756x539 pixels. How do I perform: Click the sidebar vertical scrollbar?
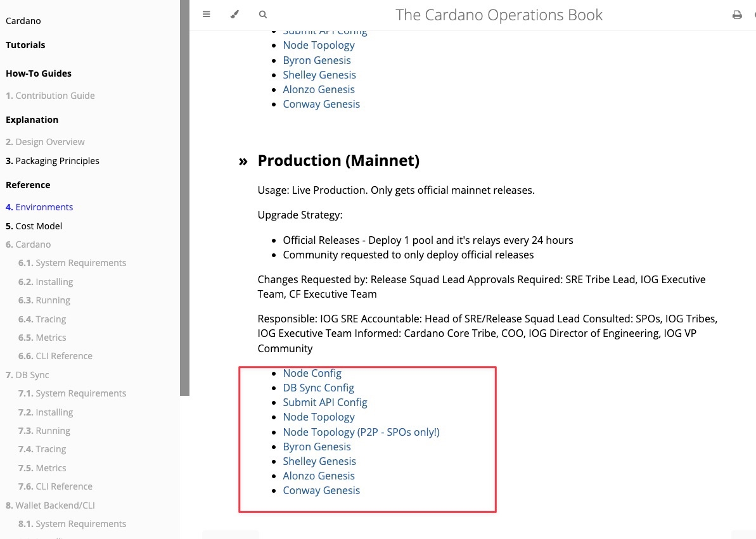click(x=184, y=190)
